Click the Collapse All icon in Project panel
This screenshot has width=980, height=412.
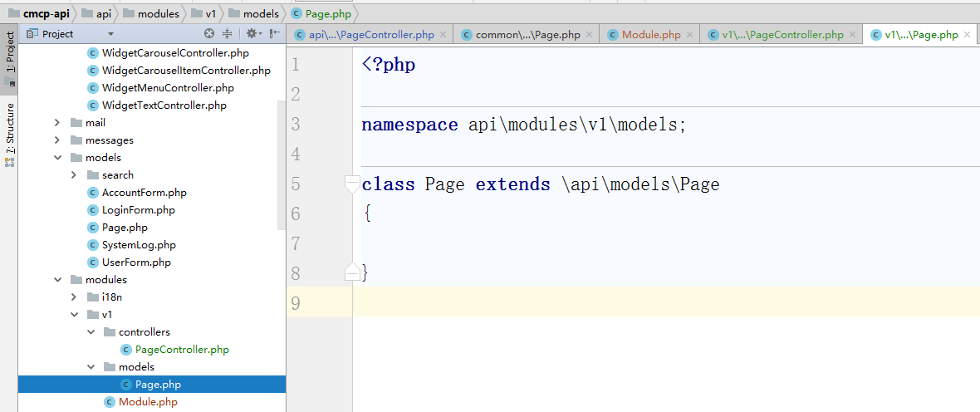pos(227,34)
